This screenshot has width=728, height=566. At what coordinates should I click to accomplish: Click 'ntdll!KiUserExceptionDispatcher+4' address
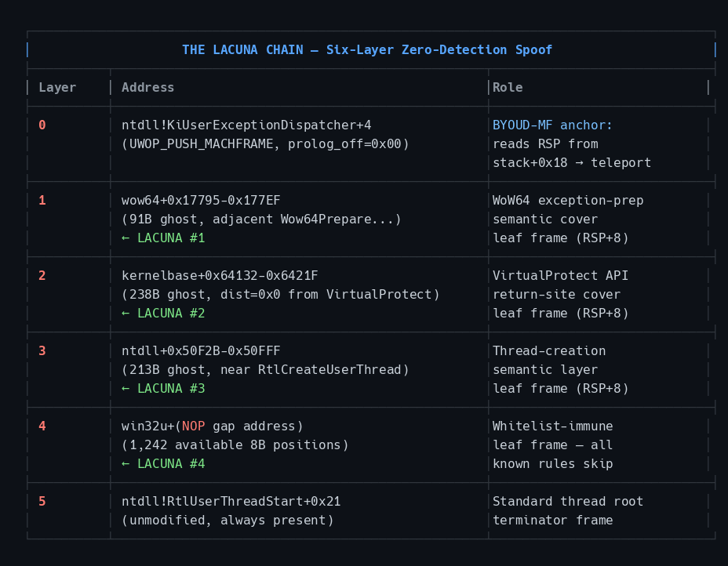pos(246,125)
